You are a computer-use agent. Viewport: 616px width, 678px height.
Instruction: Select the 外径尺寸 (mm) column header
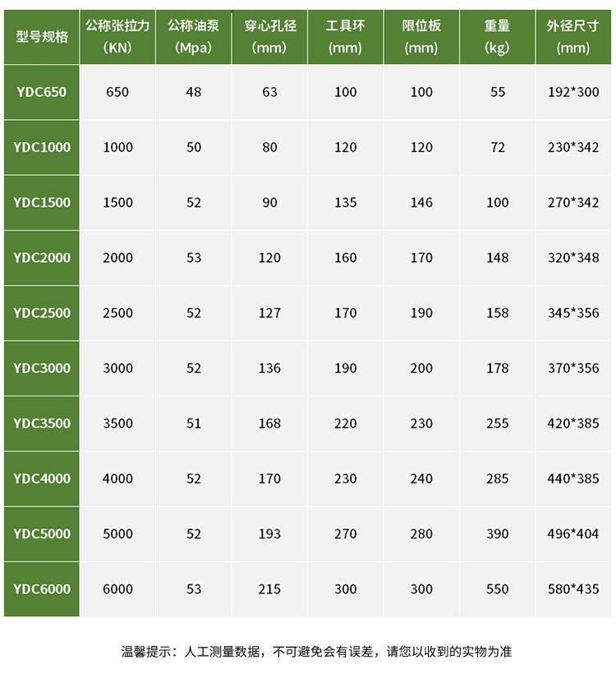573,37
